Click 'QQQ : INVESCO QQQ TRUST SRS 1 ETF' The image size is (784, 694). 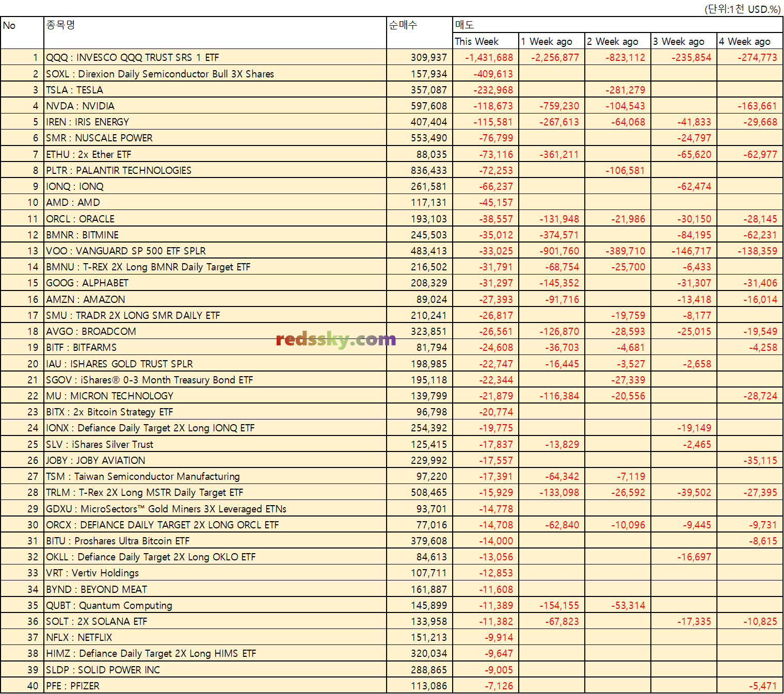pos(215,57)
